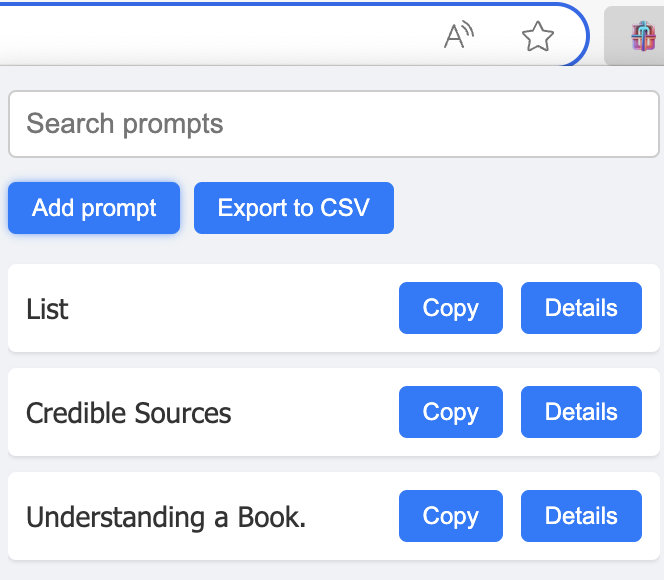Export prompts with Export to CSV
Viewport: 664px width, 580px height.
(293, 208)
